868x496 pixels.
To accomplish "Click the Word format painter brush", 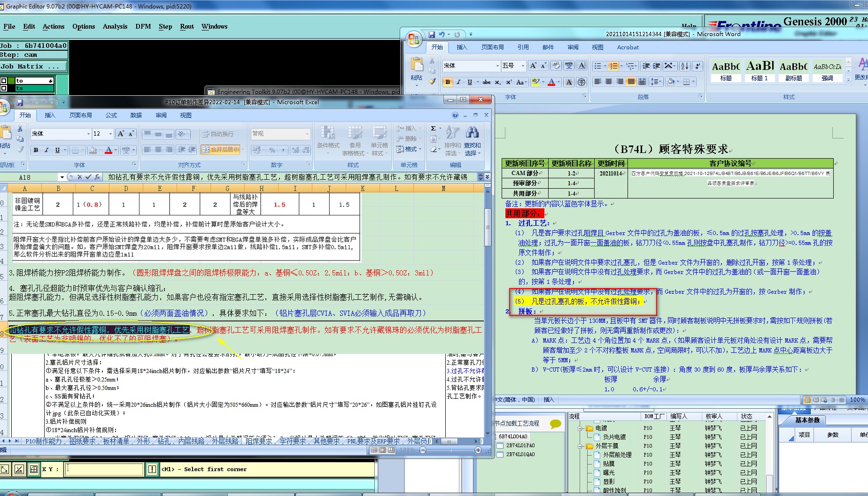I will pos(432,81).
